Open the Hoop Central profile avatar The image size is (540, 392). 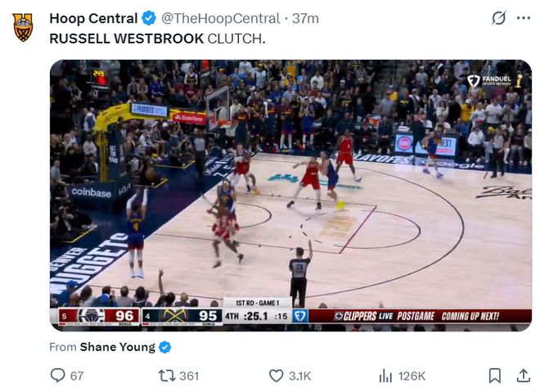[23, 27]
